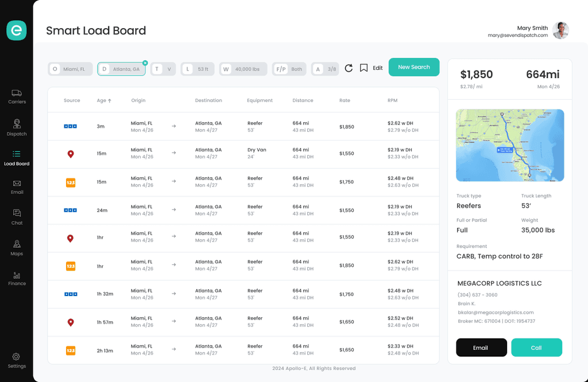Open the Finance section

(17, 279)
